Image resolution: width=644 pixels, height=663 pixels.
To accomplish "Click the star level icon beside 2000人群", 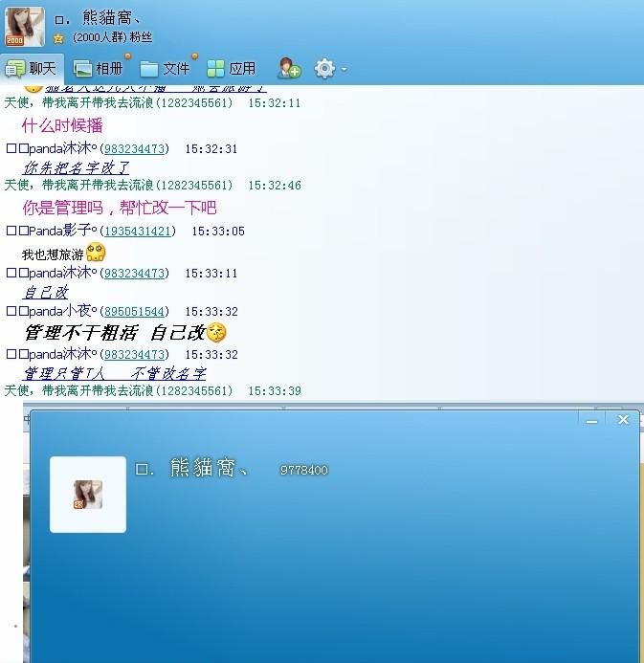I will tap(58, 38).
